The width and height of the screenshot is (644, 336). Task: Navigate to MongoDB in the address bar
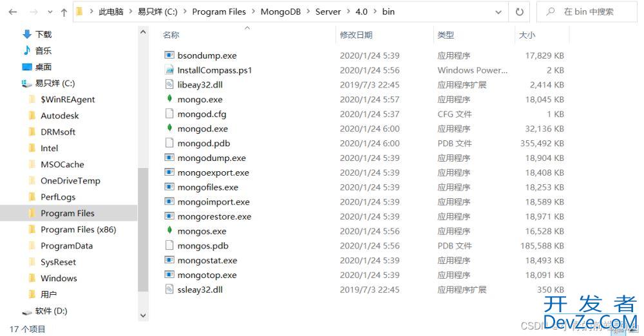281,12
